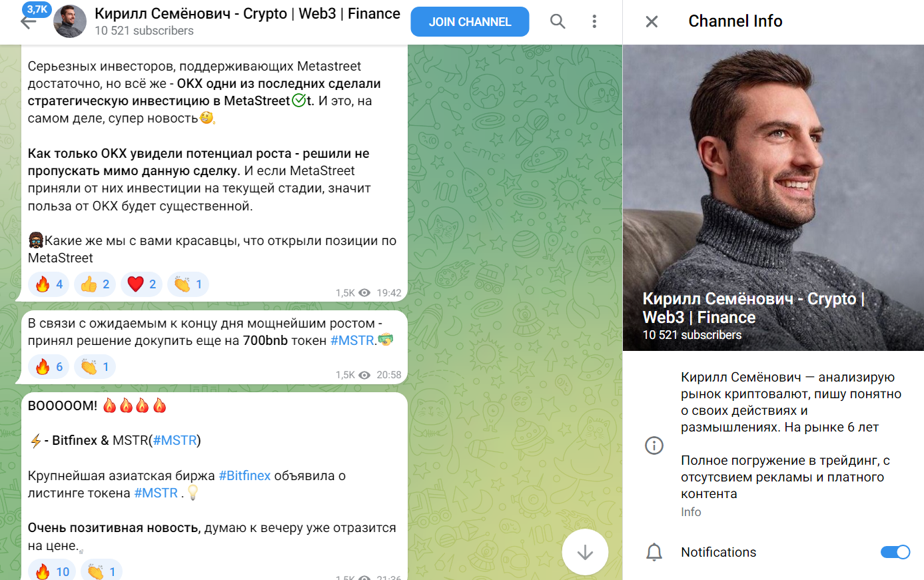Join the channel with JOIN CHANNEL button
This screenshot has height=580, width=924.
[470, 22]
